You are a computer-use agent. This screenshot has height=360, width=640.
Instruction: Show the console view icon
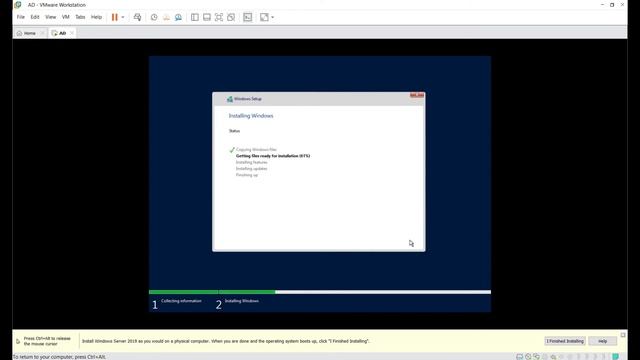tap(248, 17)
